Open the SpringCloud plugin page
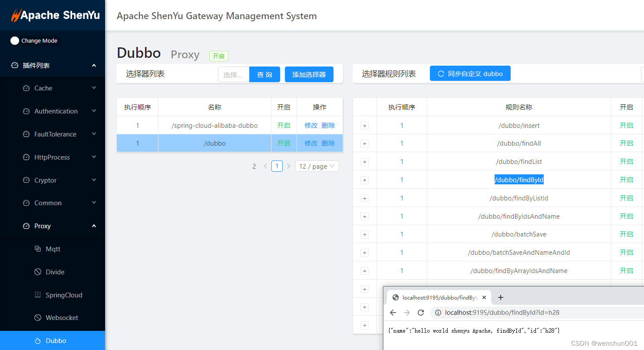644x350 pixels. [53, 295]
